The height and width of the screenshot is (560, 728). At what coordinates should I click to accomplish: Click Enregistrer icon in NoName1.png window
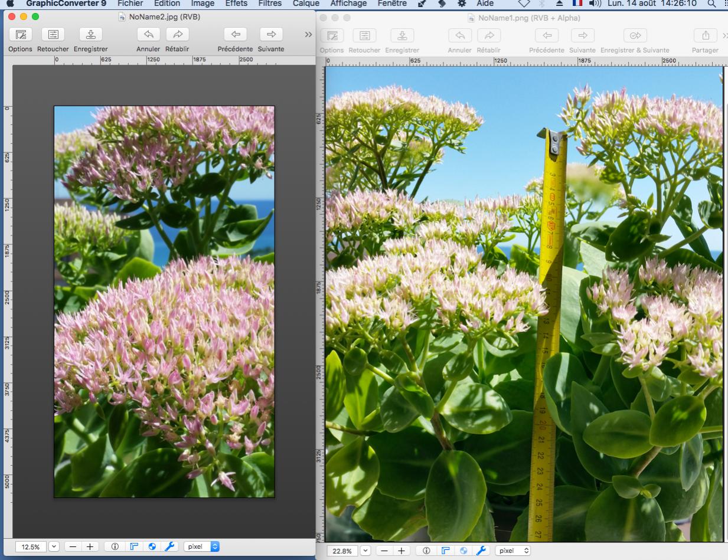402,35
